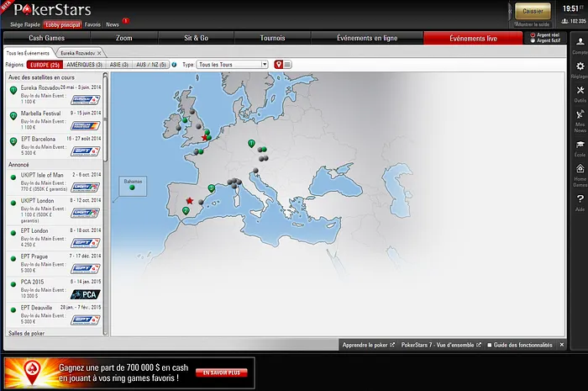Select the UKIPT London event row
The image size is (588, 391).
click(x=55, y=210)
